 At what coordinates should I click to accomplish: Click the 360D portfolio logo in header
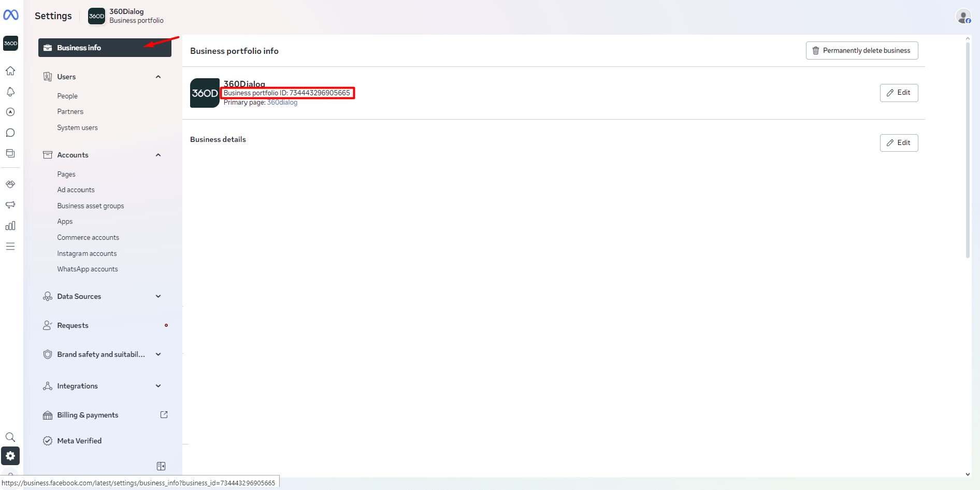pos(96,16)
